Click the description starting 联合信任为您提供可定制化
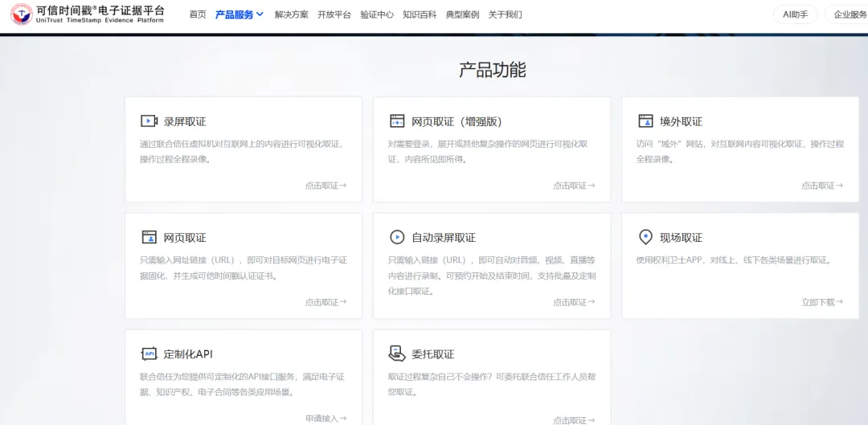Screen dimensions: 868x425 pos(243,384)
